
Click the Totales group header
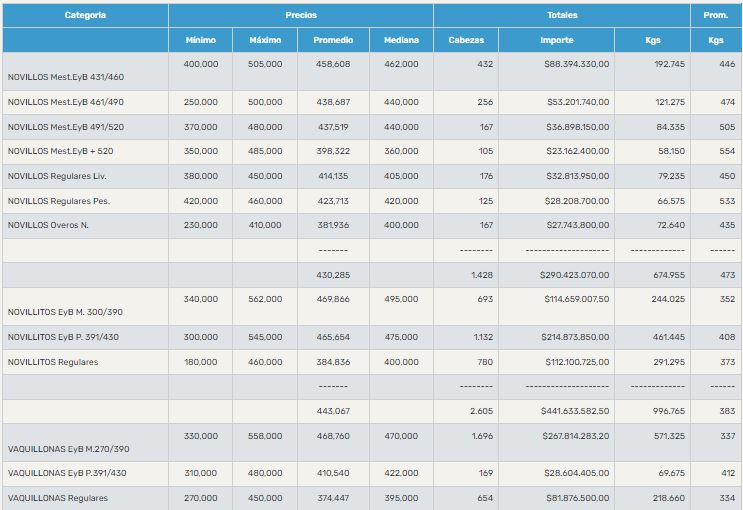click(561, 15)
